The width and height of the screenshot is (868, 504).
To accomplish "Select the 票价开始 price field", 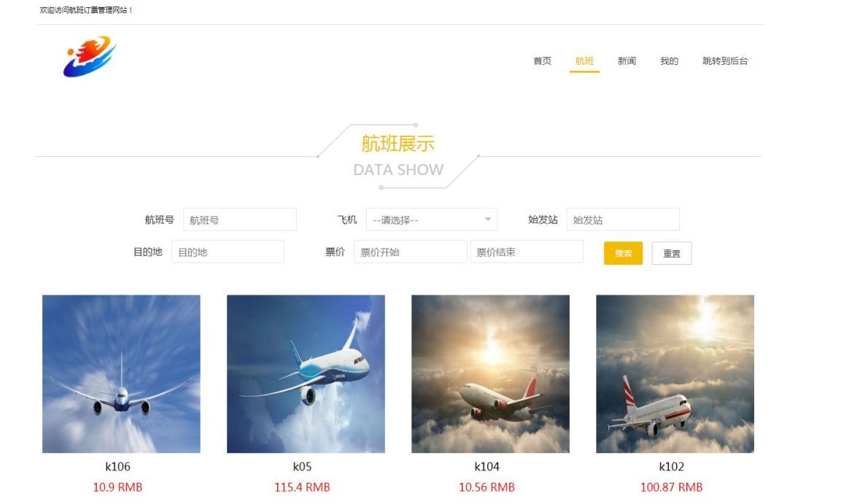I will coord(410,252).
